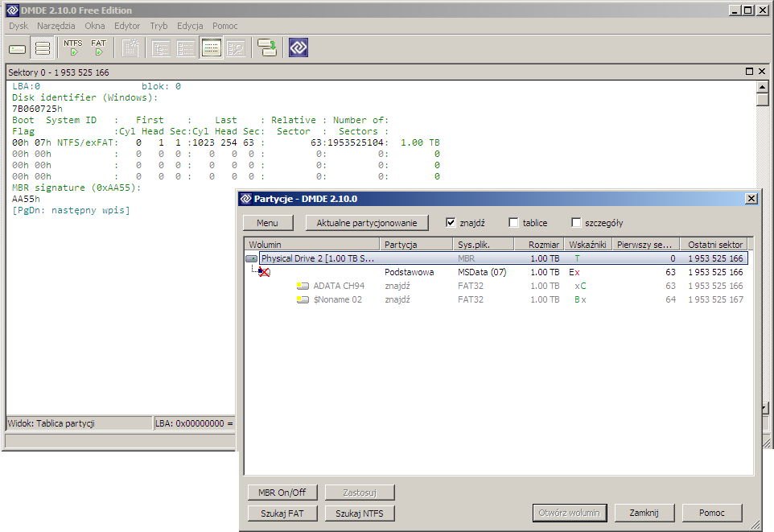This screenshot has height=532, width=774.
Task: Click the Zastosuj button
Action: (360, 493)
